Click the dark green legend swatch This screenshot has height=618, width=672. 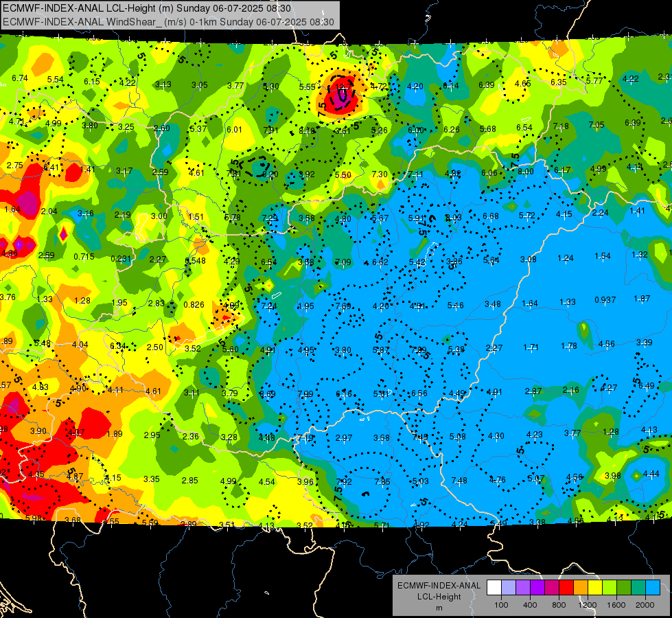(624, 588)
